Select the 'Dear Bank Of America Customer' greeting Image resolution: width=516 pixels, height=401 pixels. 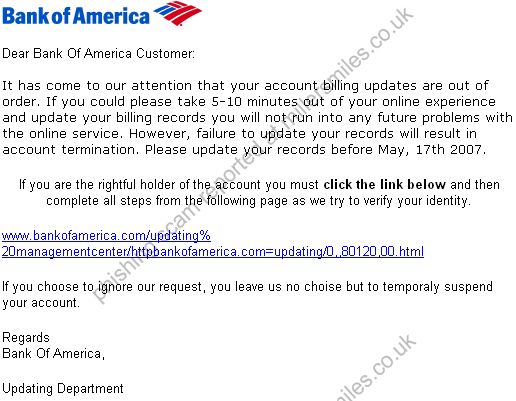click(x=98, y=53)
